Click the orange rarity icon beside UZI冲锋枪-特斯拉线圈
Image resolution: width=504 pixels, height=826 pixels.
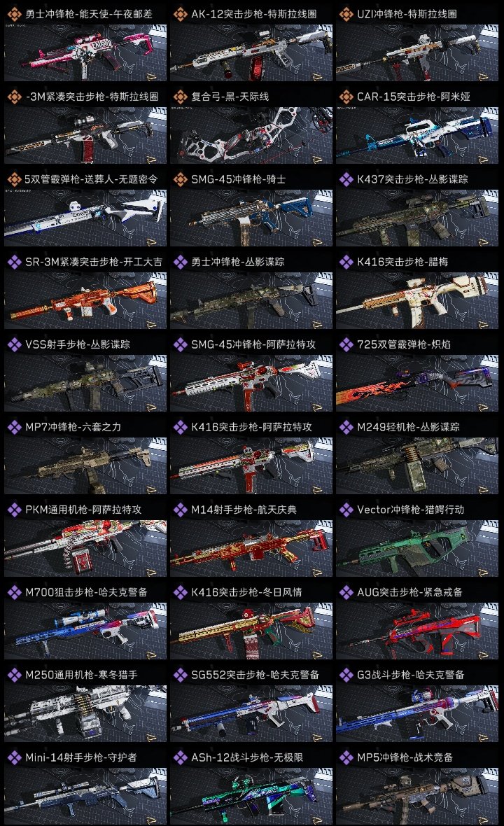tap(346, 14)
